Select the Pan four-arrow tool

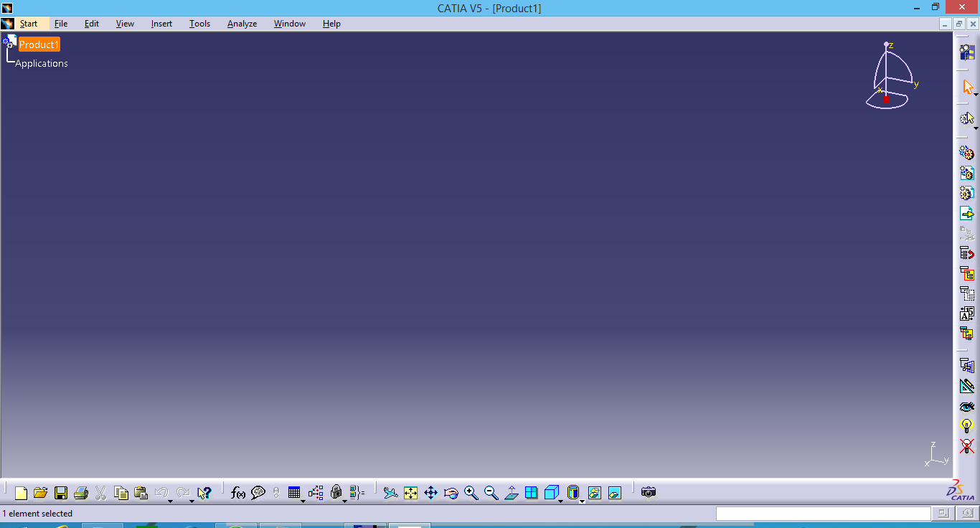[x=430, y=493]
